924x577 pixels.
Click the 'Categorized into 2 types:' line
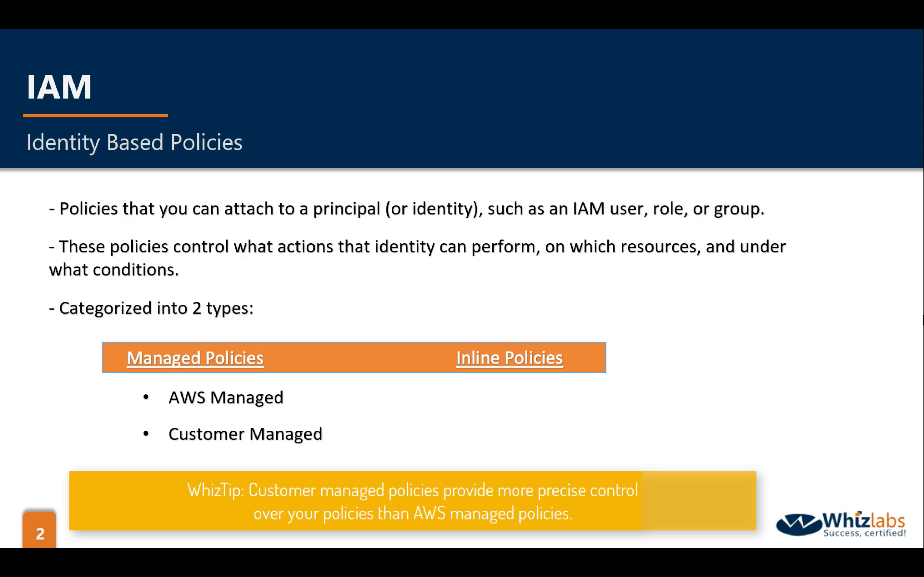coord(152,308)
